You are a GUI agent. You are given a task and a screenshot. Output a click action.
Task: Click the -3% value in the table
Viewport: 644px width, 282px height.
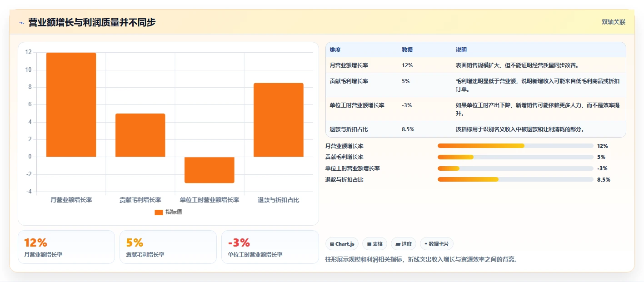407,105
